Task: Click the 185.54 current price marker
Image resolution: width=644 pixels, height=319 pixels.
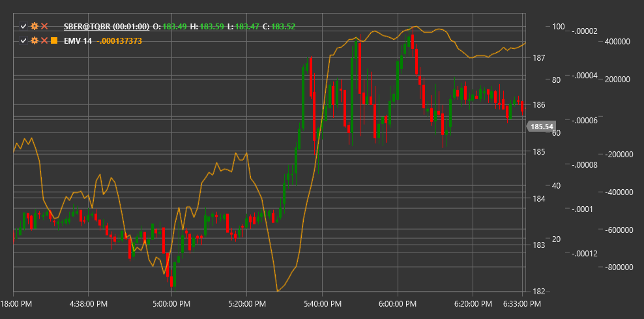Action: point(541,127)
